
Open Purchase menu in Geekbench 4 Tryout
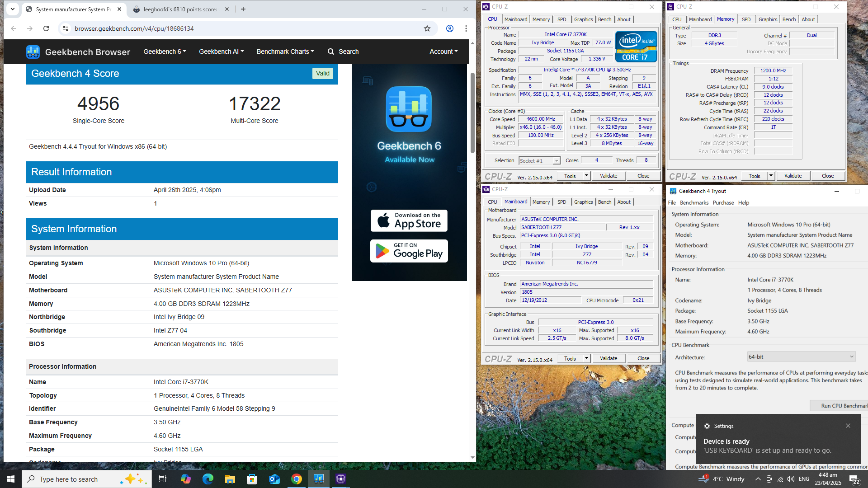[723, 202]
